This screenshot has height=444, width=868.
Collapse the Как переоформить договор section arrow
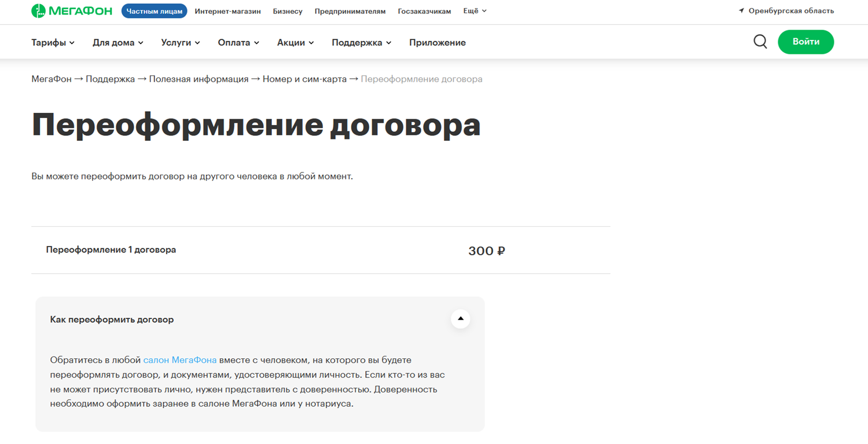(x=461, y=319)
